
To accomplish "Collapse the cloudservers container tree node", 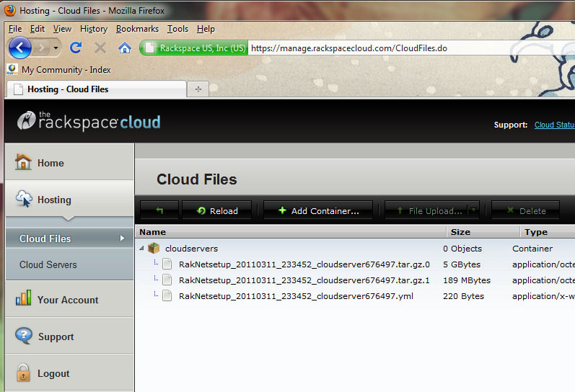I will click(141, 249).
